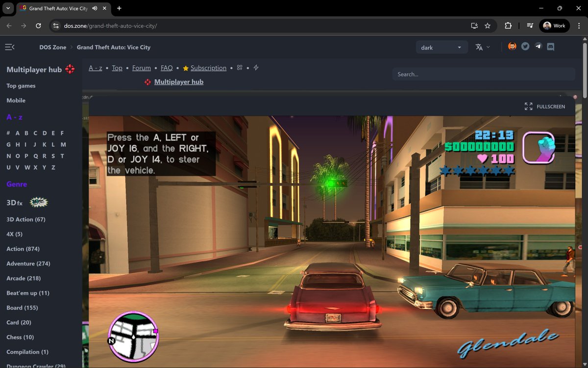This screenshot has width=588, height=368.
Task: Click the red Multiplayer hub sidebar icon
Action: (70, 69)
